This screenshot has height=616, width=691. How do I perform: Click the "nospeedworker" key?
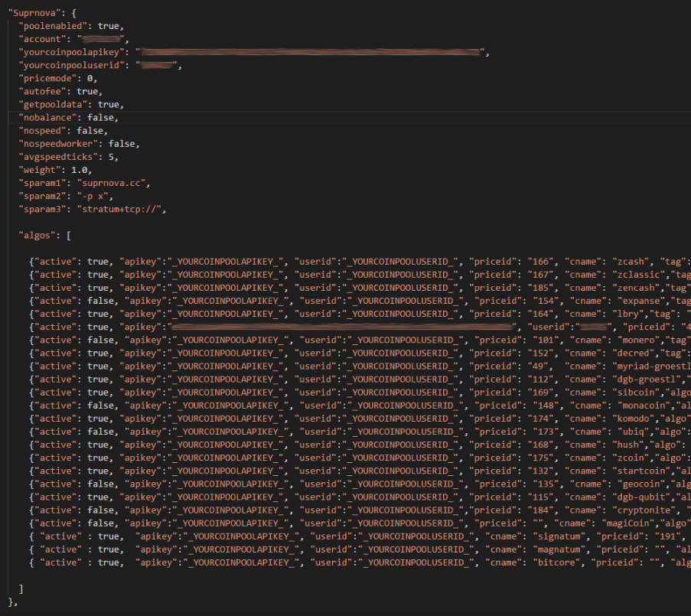point(58,144)
